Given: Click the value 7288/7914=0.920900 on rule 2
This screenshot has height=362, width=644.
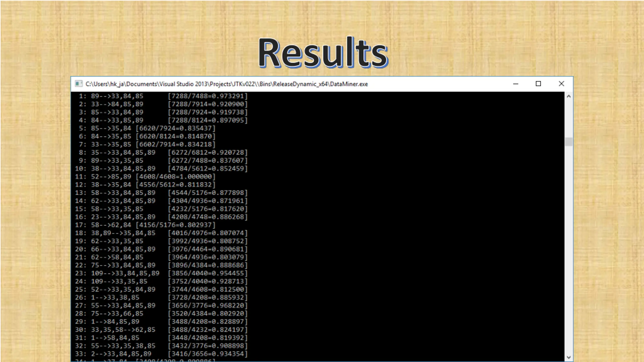Looking at the screenshot, I should (208, 104).
